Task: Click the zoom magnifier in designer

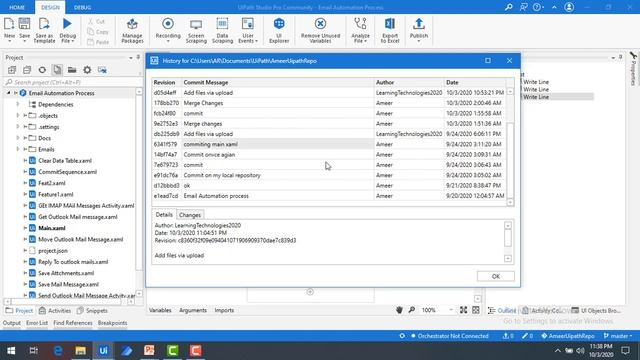Action: pos(411,310)
